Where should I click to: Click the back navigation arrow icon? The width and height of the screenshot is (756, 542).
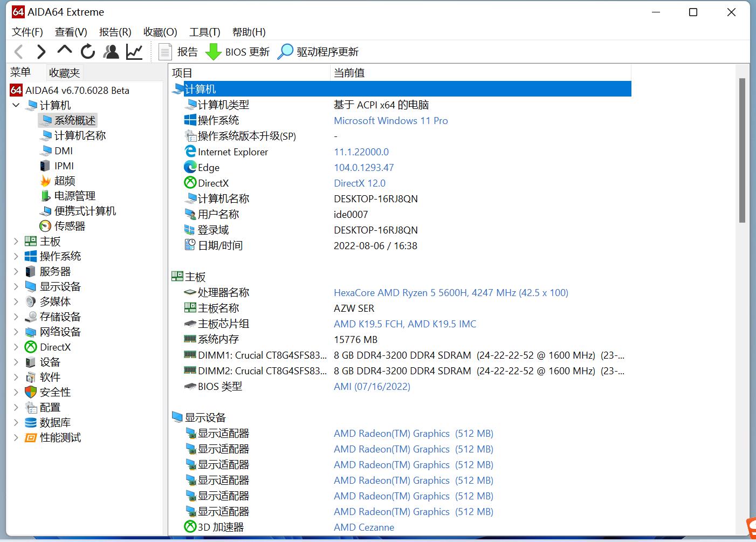19,52
